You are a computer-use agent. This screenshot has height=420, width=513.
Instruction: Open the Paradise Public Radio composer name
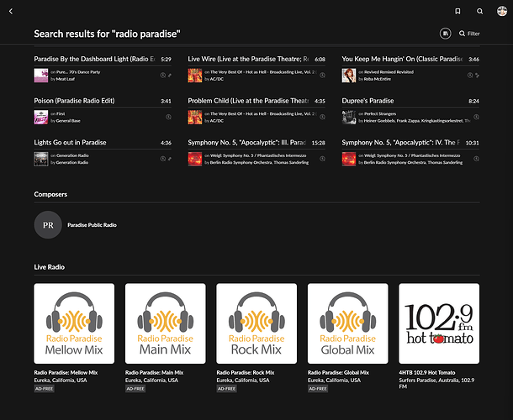[92, 225]
